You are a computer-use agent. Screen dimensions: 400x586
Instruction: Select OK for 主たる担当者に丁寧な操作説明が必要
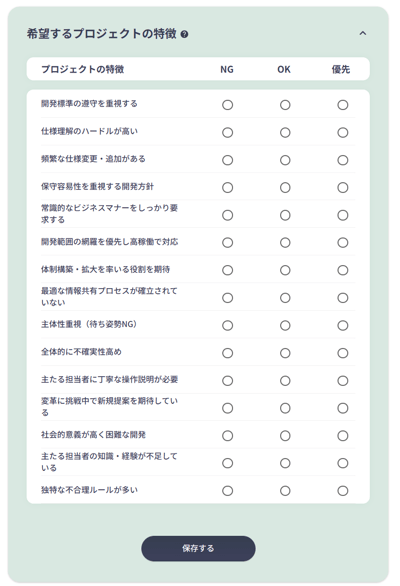[285, 381]
